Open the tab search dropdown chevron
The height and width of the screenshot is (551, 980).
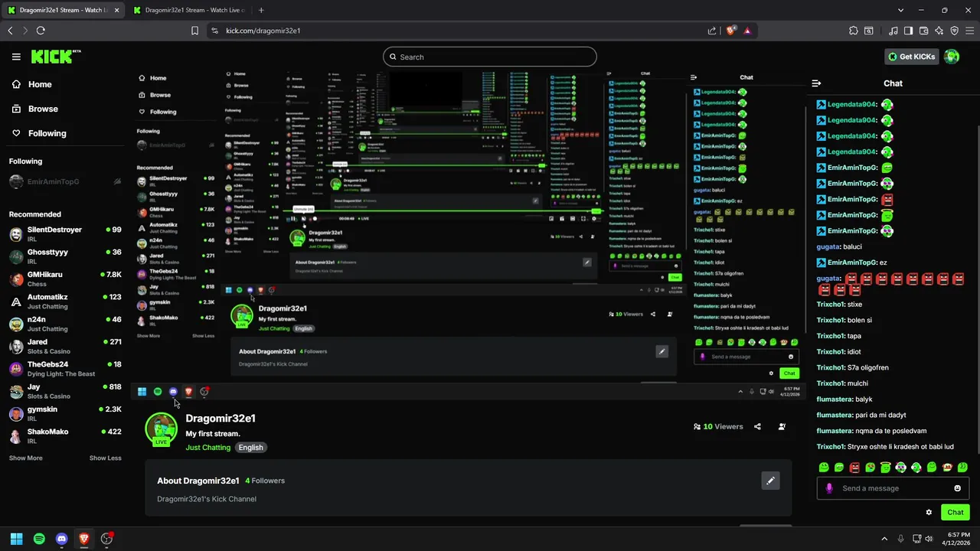900,10
